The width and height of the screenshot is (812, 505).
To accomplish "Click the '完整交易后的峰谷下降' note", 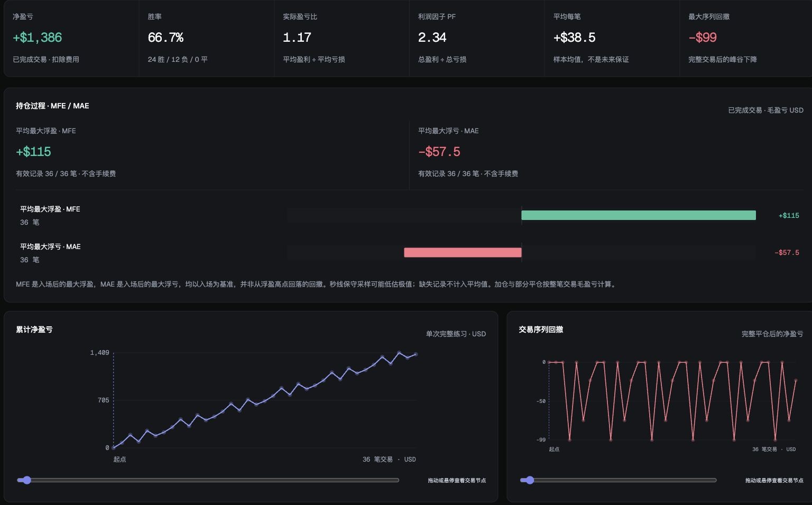I will coord(723,59).
